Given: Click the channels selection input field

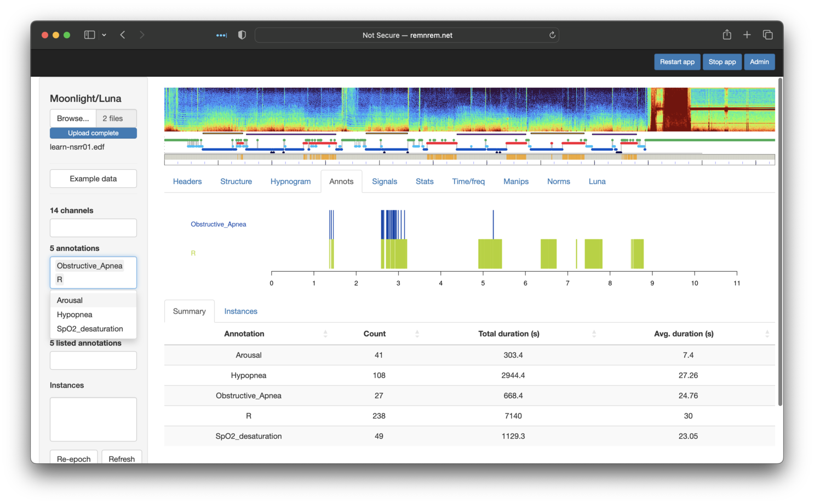Looking at the screenshot, I should 93,228.
